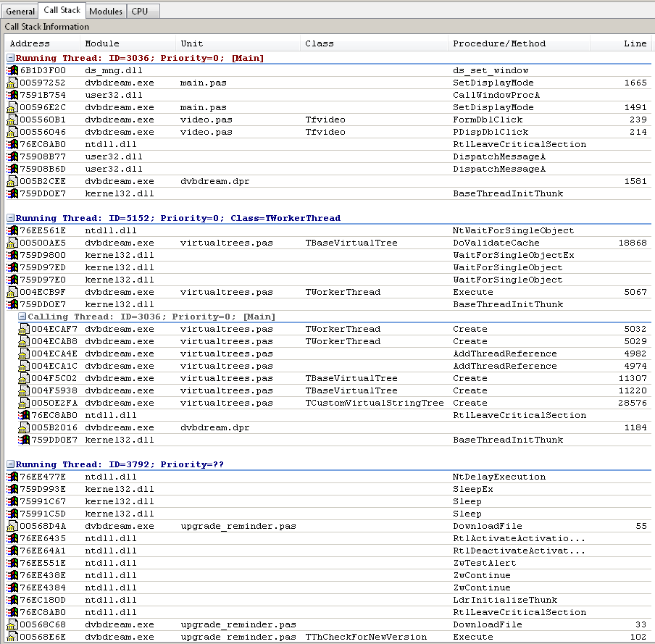This screenshot has width=655, height=644.
Task: Click source unit icon at 004ECB9F
Action: pos(12,292)
